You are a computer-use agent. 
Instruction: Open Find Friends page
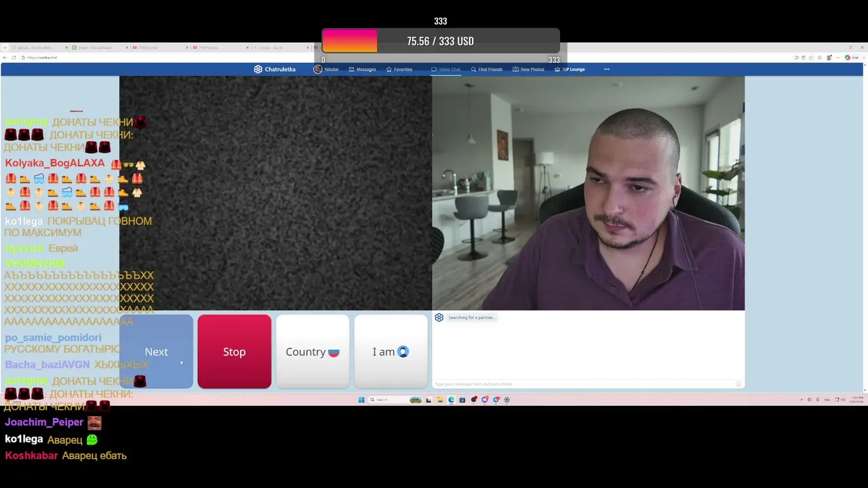(487, 69)
